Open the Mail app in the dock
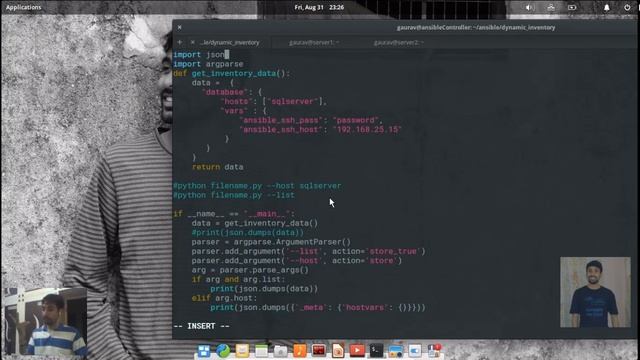640x360 pixels. tap(242, 351)
